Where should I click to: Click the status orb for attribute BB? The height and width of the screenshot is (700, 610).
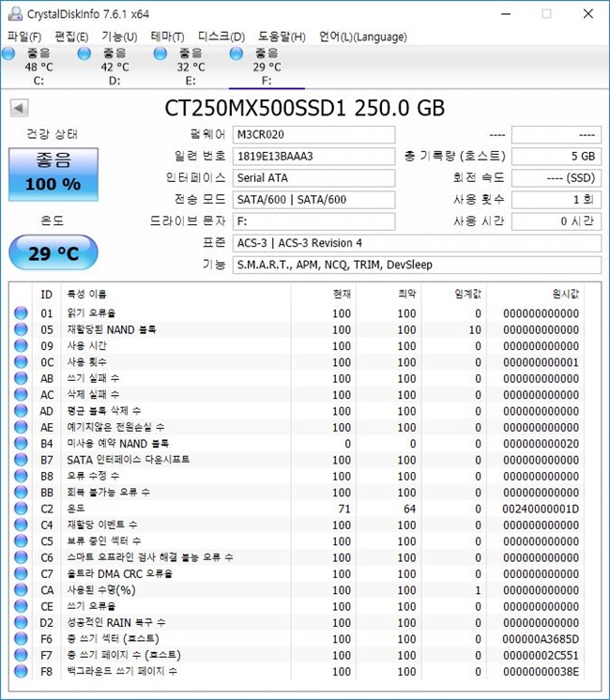[21, 493]
